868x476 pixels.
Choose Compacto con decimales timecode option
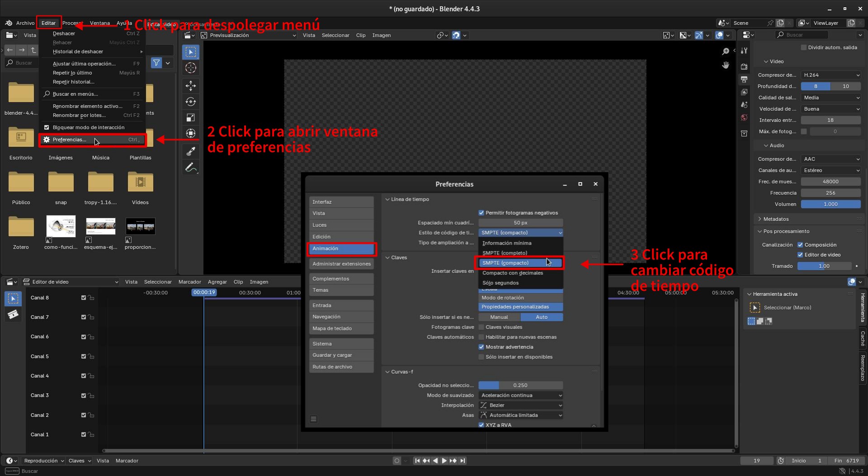[521, 273]
